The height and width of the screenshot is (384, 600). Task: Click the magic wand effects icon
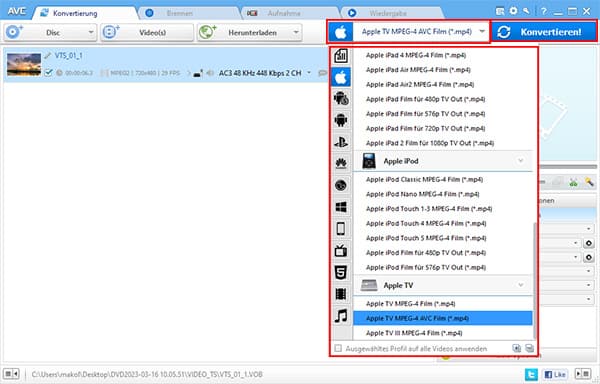coord(589,182)
